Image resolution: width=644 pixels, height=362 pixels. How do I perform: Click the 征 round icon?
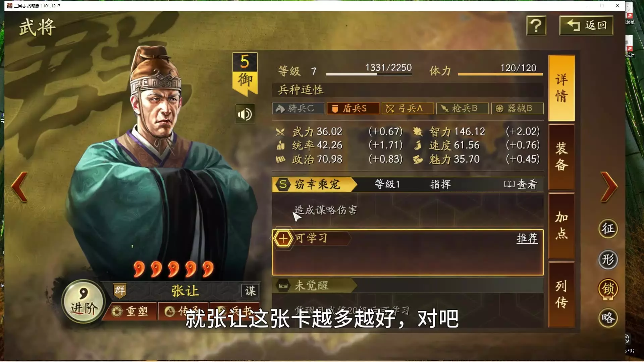[608, 229]
